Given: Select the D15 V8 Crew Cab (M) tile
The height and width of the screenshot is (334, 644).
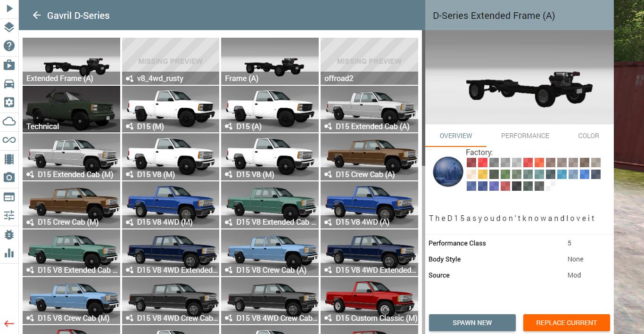Looking at the screenshot, I should tap(71, 301).
